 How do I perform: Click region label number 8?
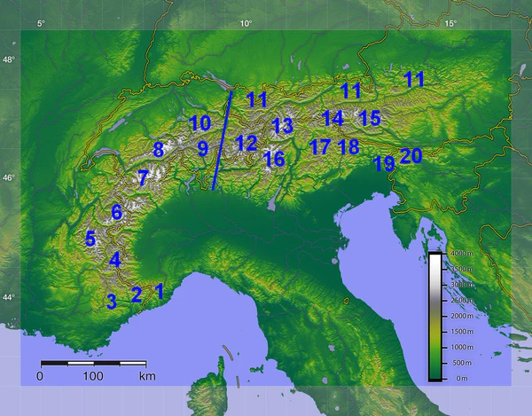158,150
